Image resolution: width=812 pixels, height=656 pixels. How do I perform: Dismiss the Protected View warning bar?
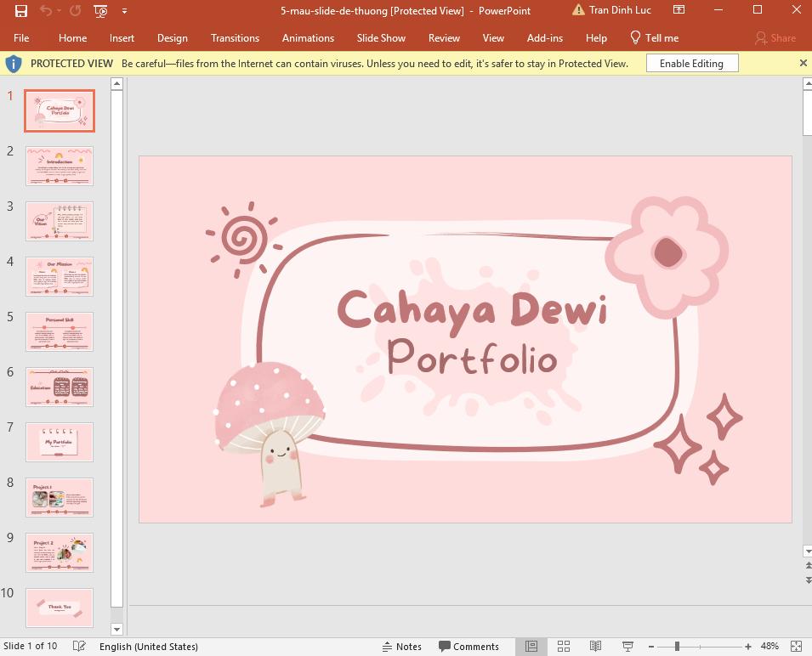(802, 63)
